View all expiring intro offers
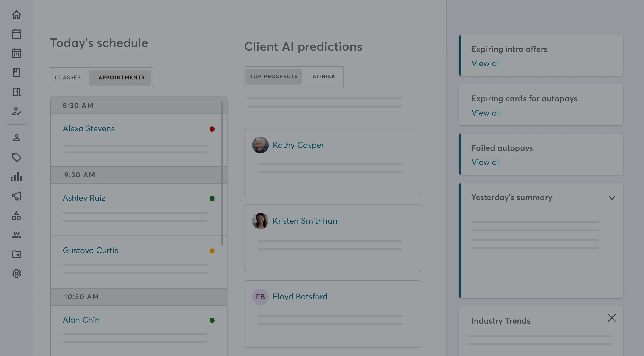The height and width of the screenshot is (356, 644). point(486,63)
